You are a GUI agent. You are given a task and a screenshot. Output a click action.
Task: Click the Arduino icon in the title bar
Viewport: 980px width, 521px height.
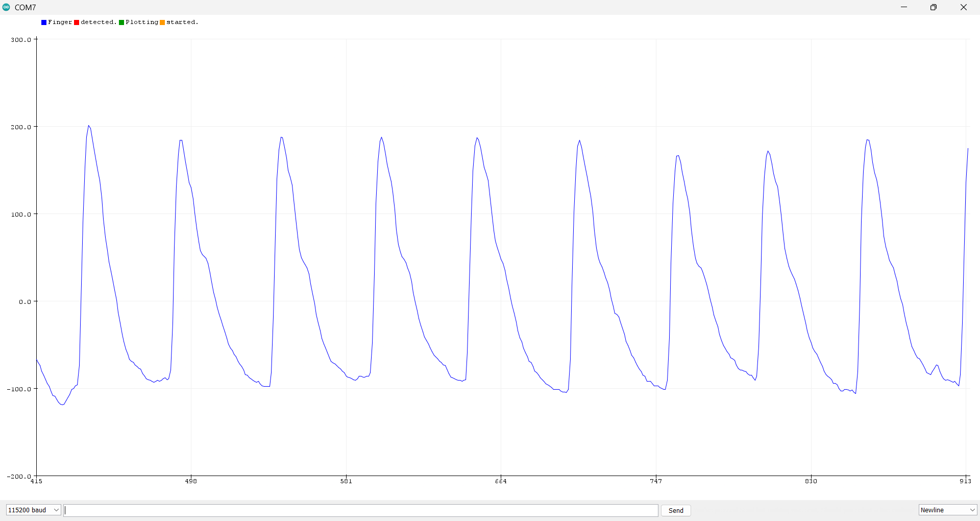(7, 7)
